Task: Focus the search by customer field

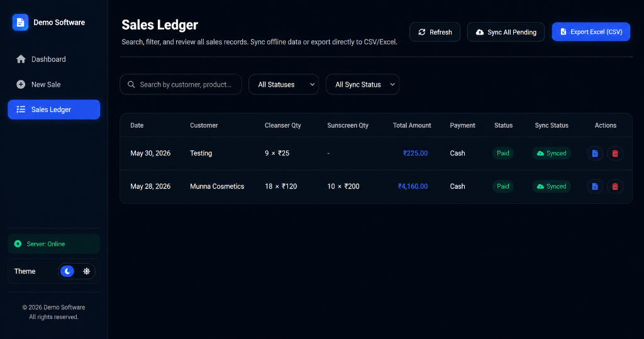Action: (180, 84)
